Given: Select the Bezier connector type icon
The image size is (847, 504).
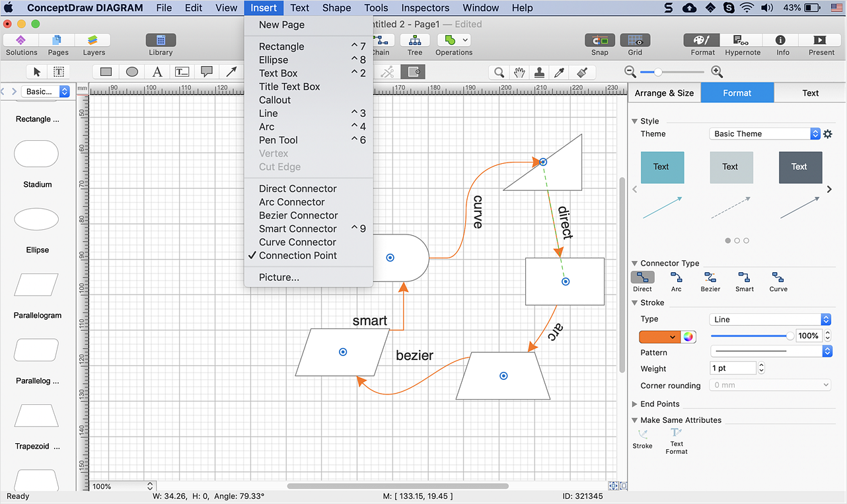Looking at the screenshot, I should 710,278.
